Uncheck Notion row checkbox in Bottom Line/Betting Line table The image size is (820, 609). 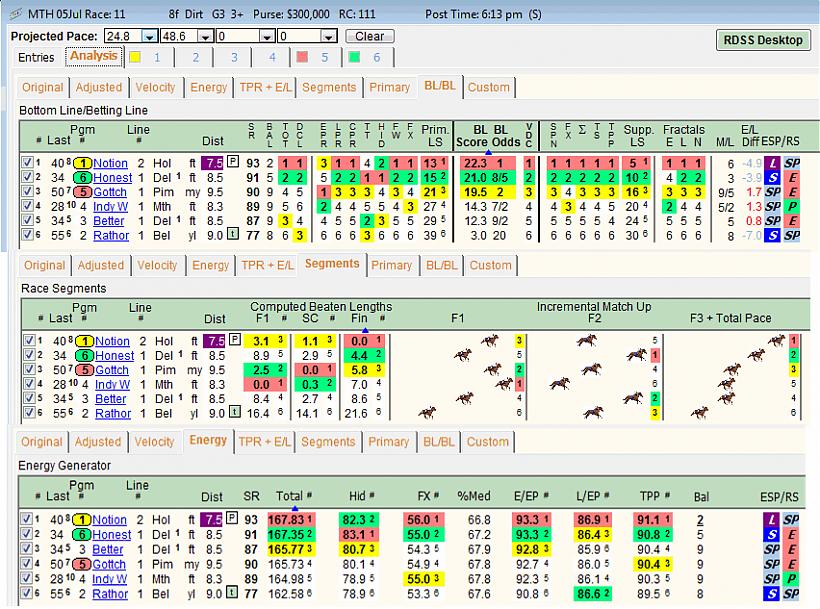[27, 163]
